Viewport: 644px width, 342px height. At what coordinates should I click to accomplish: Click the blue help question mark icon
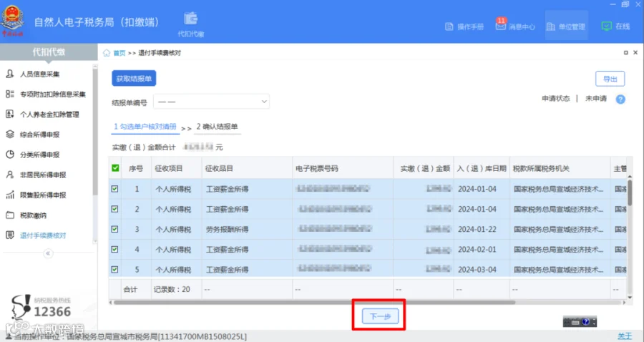pos(620,99)
